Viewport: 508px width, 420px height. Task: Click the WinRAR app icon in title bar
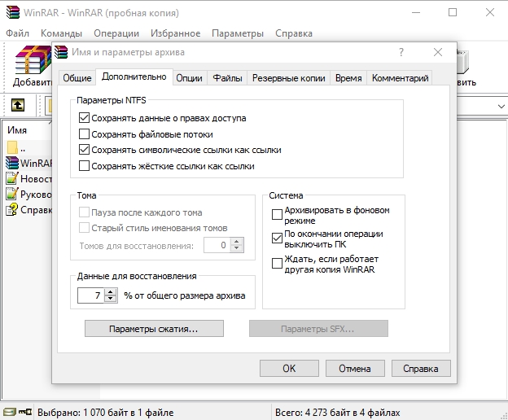coord(13,12)
